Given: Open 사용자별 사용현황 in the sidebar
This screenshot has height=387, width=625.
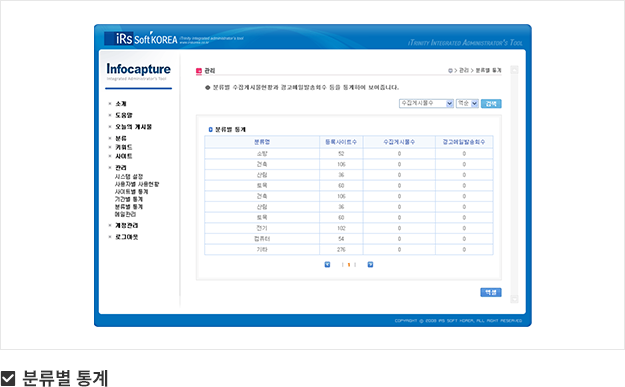Looking at the screenshot, I should (137, 184).
